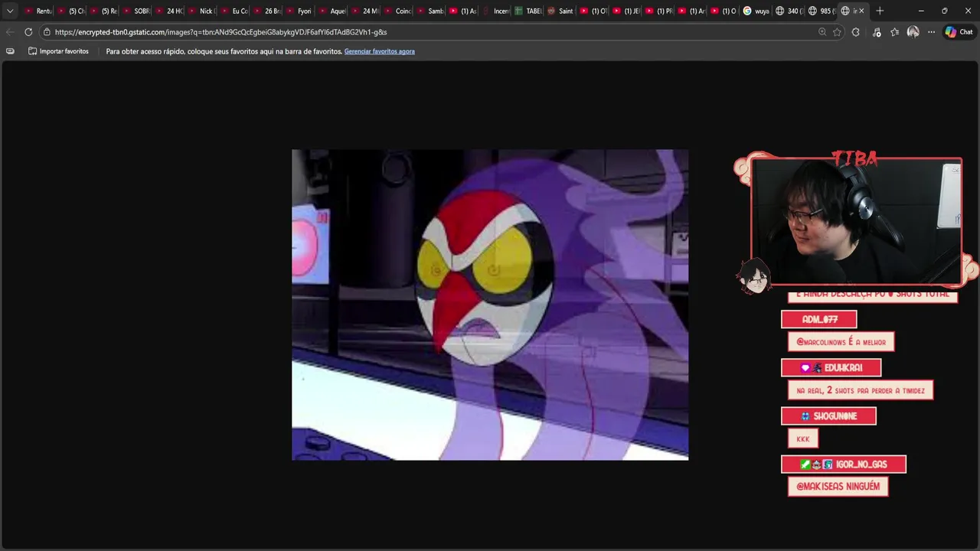980x551 pixels.
Task: Switch to the Rentu tab
Action: (x=38, y=11)
